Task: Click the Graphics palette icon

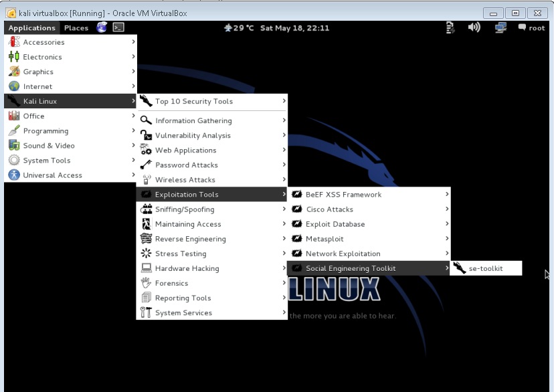Action: point(14,72)
